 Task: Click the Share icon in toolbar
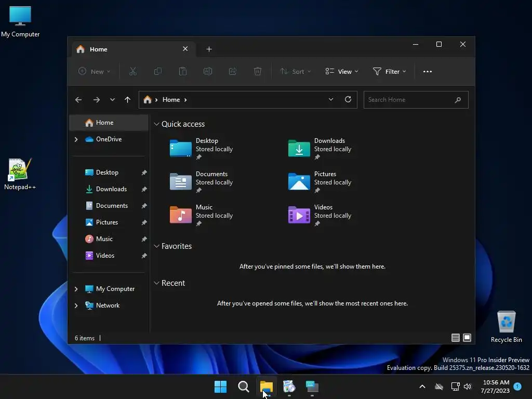[x=233, y=71]
